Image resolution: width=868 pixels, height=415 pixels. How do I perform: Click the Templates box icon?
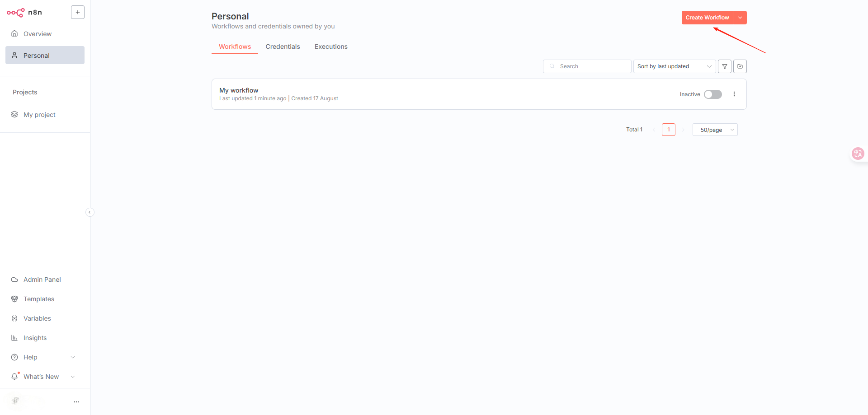(x=14, y=299)
